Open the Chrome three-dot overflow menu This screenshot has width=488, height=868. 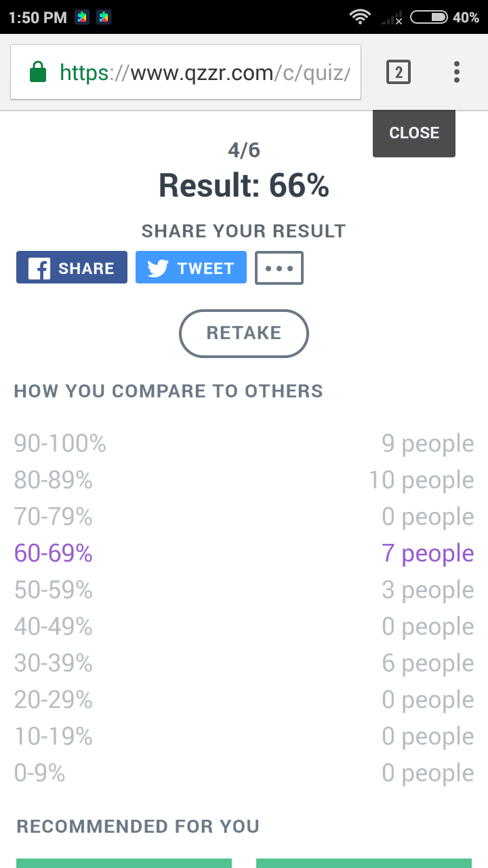[x=457, y=72]
